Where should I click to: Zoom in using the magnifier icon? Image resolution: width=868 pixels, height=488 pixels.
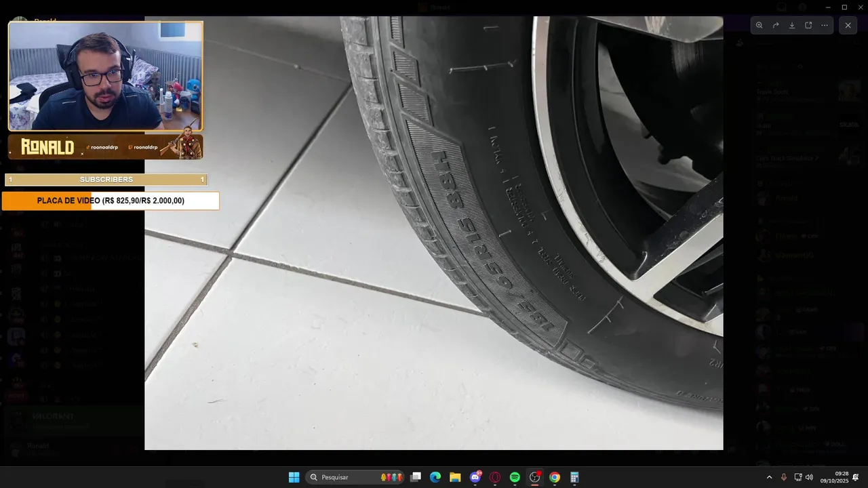(x=759, y=25)
